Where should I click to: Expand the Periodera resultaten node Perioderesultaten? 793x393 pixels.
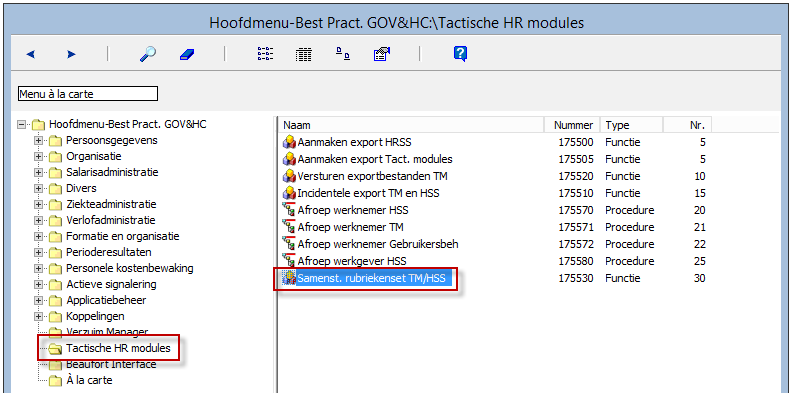pos(38,253)
